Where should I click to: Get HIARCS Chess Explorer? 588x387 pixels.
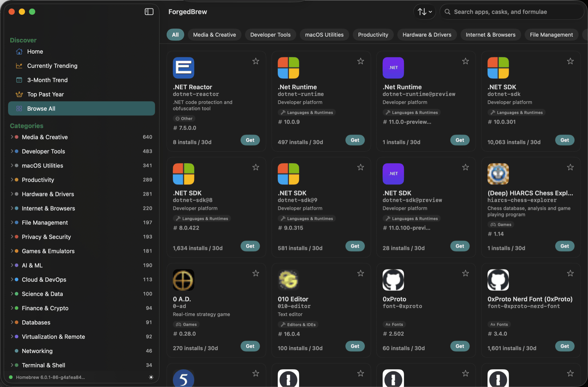click(x=565, y=246)
